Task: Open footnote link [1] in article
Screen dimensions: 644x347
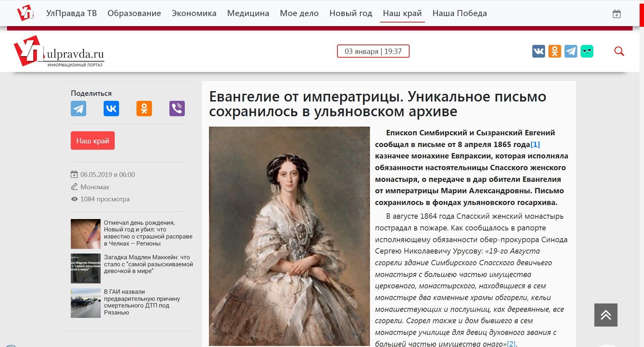Action: pyautogui.click(x=535, y=144)
